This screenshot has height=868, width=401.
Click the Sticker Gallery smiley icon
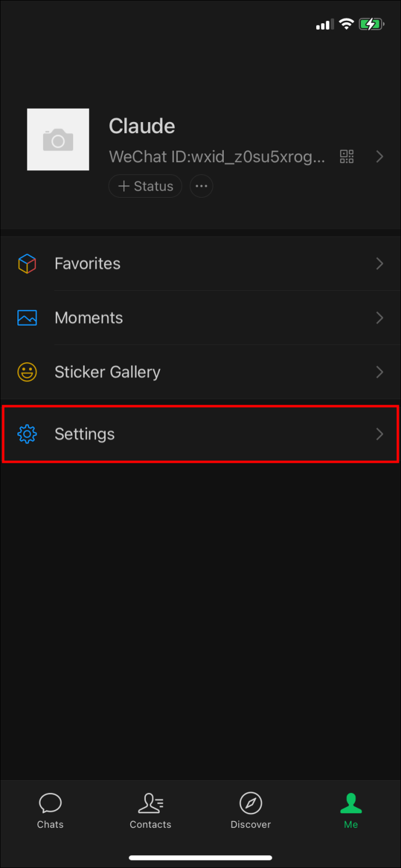tap(27, 372)
